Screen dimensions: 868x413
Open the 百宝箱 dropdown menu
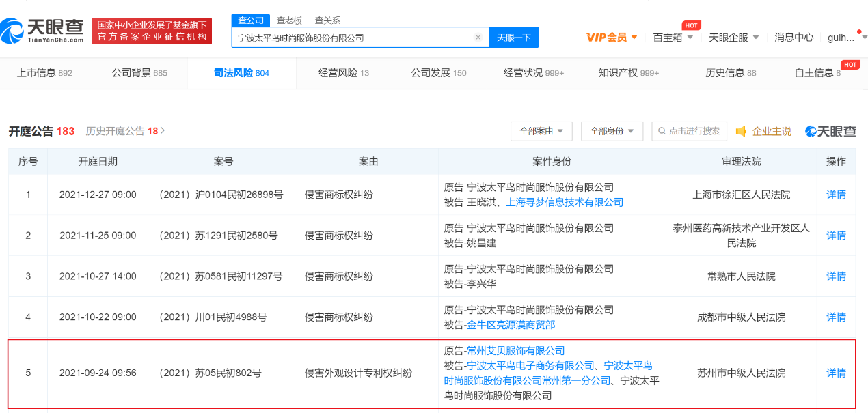673,38
